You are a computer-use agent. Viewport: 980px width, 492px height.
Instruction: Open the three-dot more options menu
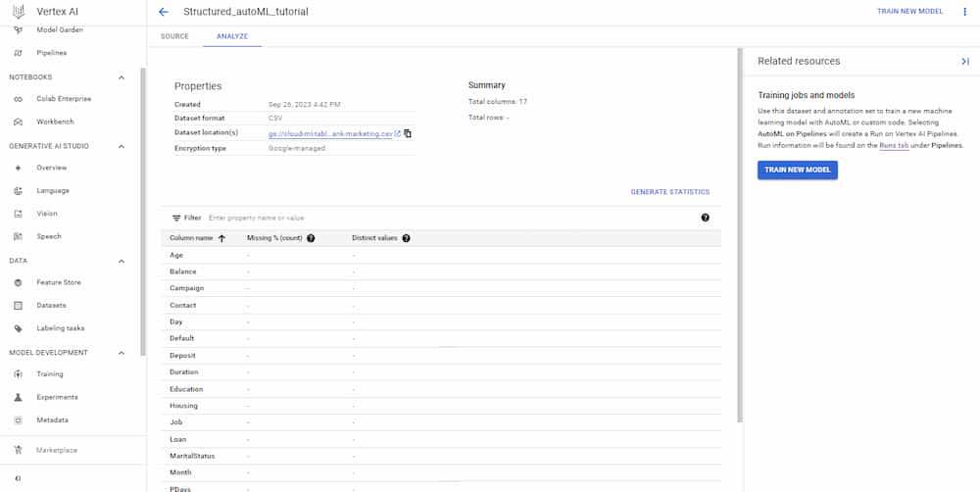point(965,11)
